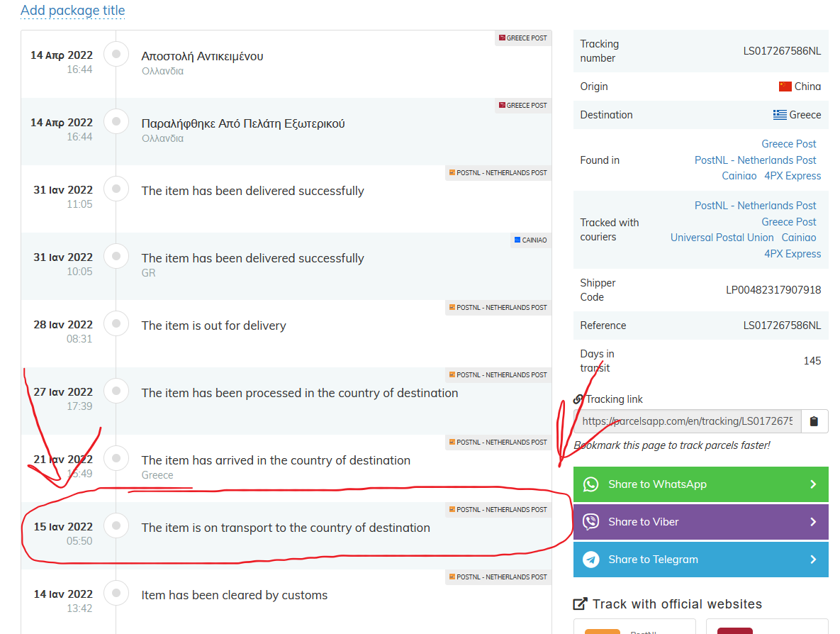Screen dimensions: 840x634
Task: Click Share to Telegram button label
Action: click(653, 560)
